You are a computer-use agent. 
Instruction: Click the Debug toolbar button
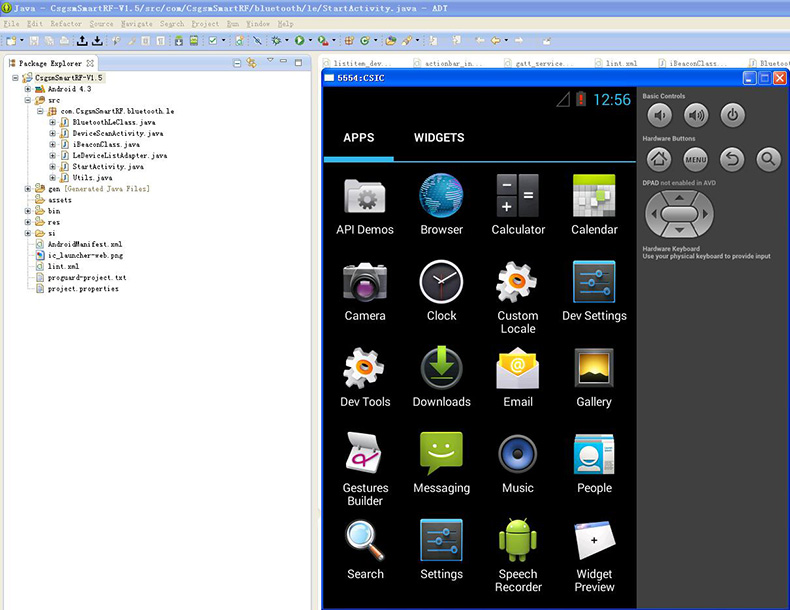[276, 41]
